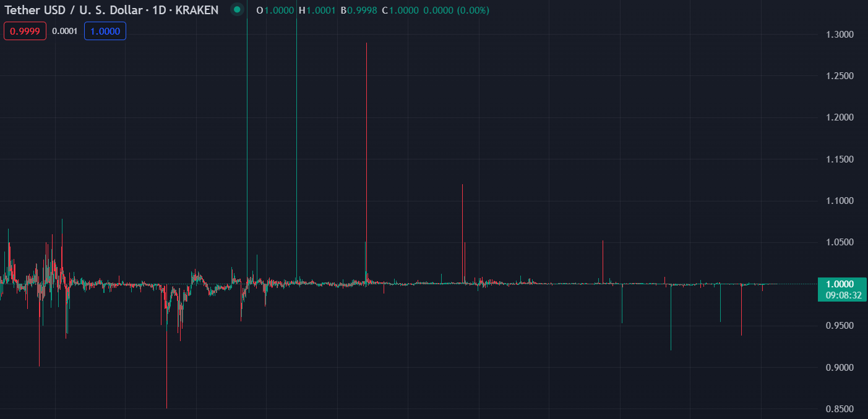868x419 pixels.
Task: Click the 1.3000 price axis label
Action: 840,34
